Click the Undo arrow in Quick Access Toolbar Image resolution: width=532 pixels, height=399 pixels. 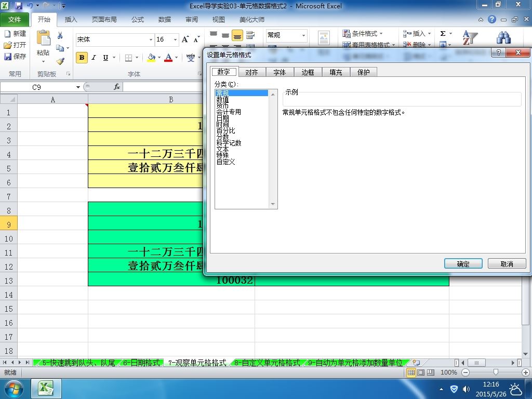click(x=30, y=6)
